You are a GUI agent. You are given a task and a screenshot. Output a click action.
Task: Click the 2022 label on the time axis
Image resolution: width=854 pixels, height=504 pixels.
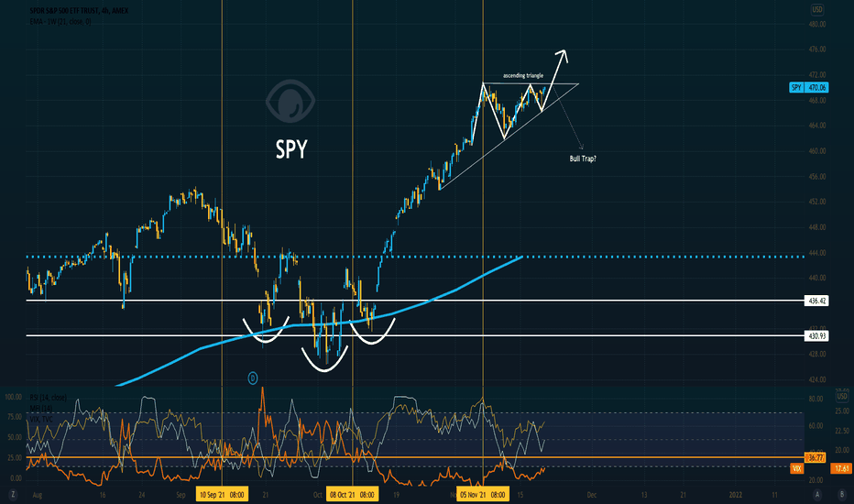(x=735, y=495)
